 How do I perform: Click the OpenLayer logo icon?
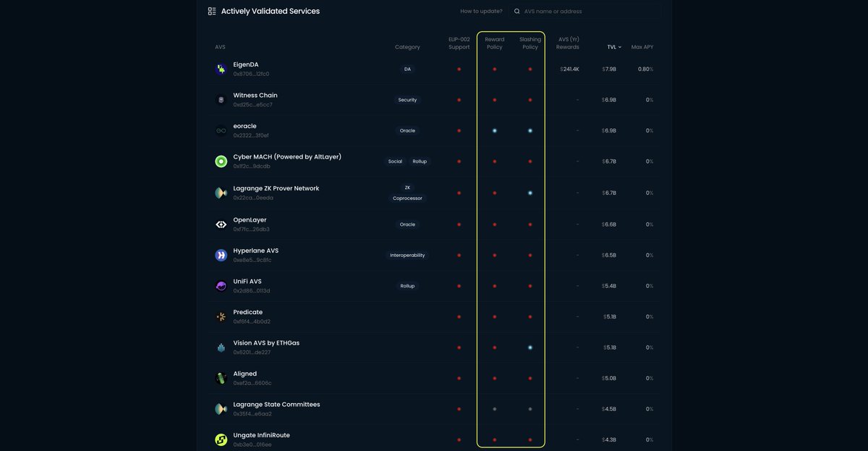(221, 224)
